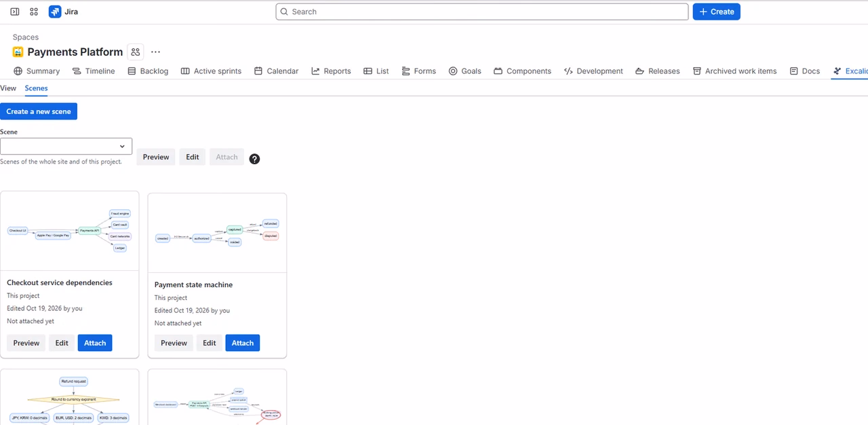Click the Forms icon
Viewport: 868px width, 425px height.
point(406,71)
